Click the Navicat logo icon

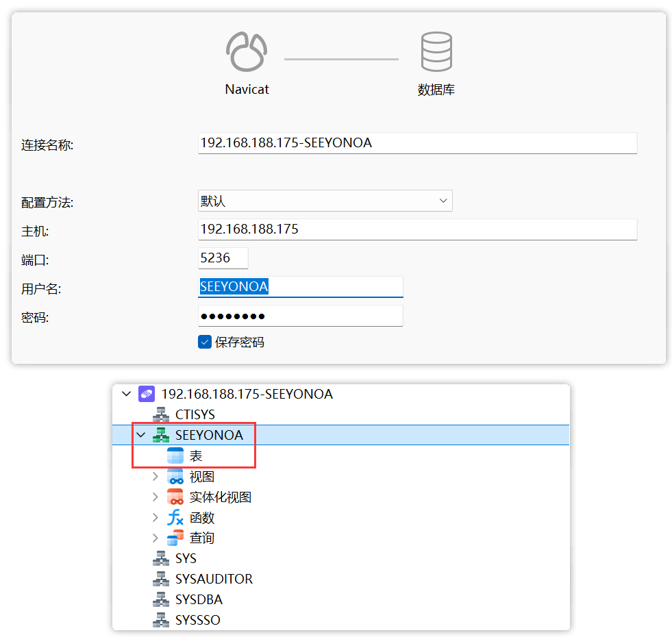247,51
